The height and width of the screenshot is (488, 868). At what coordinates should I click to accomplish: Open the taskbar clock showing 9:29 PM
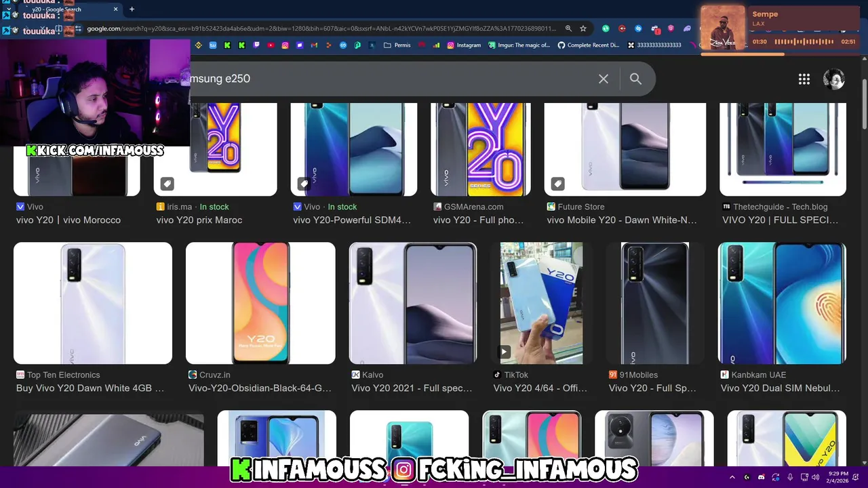(837, 477)
